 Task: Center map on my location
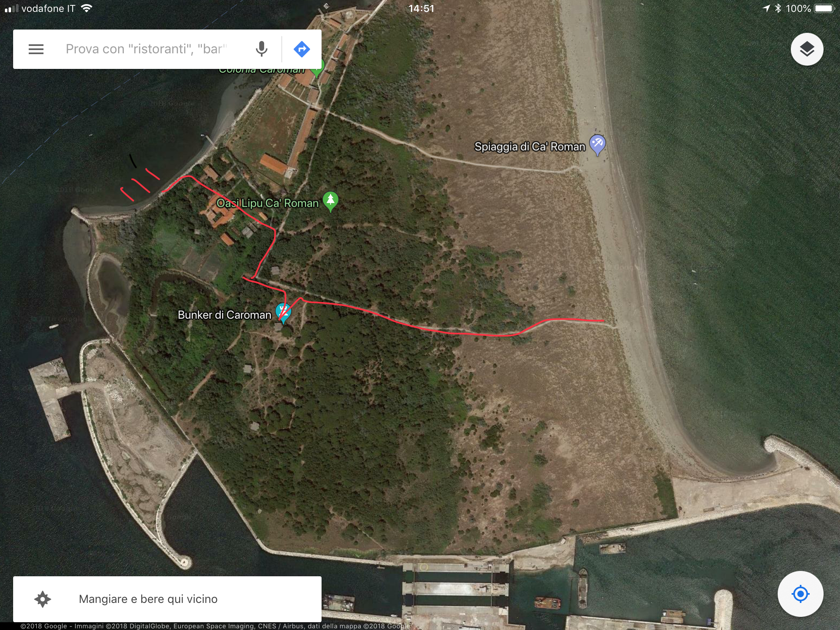coord(800,593)
